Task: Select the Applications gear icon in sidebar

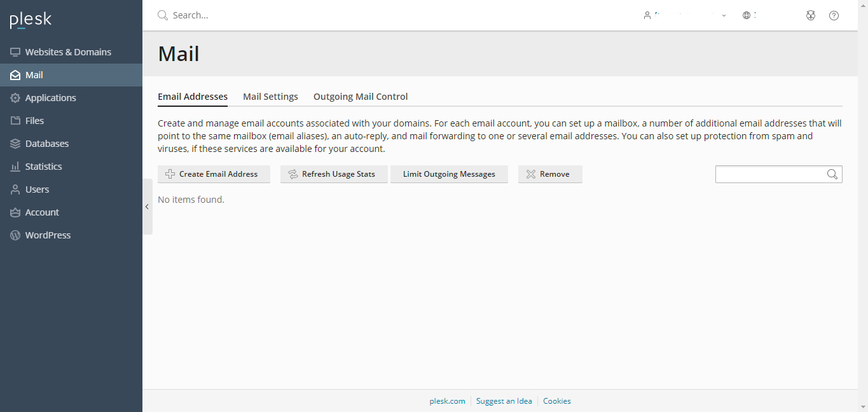Action: 15,98
